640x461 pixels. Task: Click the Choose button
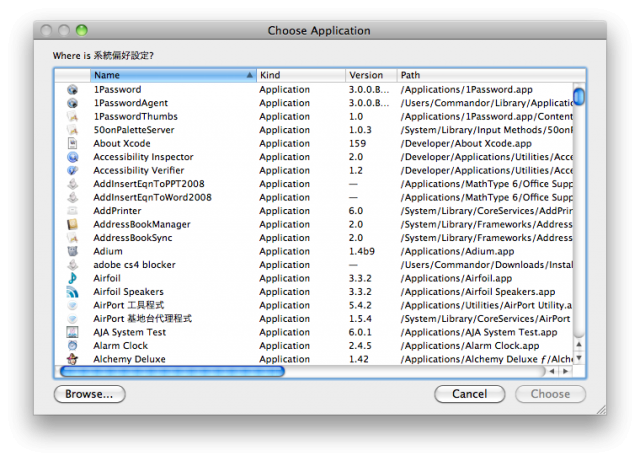pyautogui.click(x=550, y=394)
